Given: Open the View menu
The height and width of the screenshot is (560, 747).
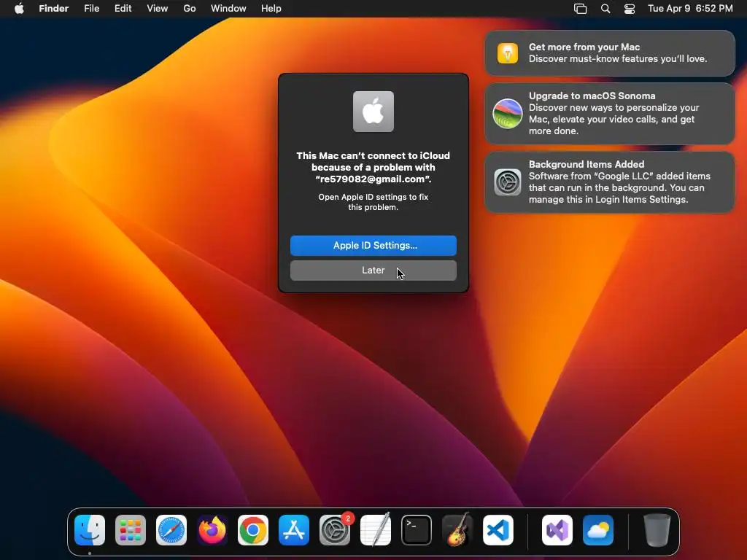Looking at the screenshot, I should [x=158, y=9].
